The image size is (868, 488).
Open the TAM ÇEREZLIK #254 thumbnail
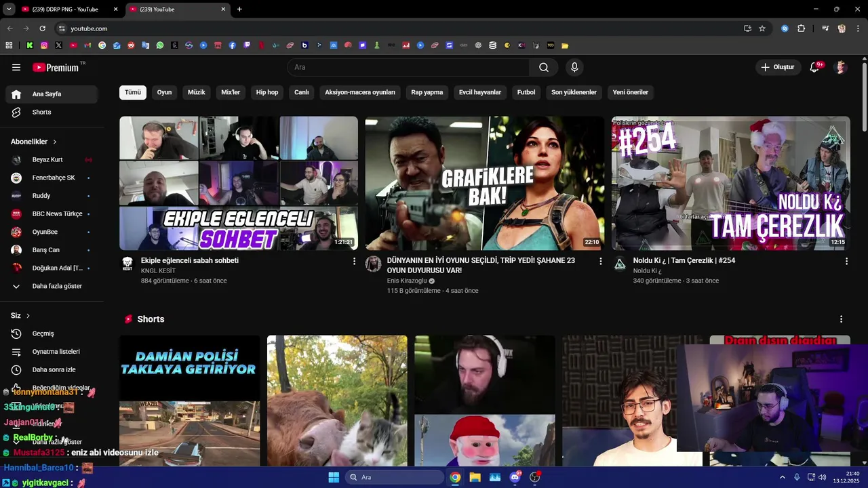click(730, 183)
